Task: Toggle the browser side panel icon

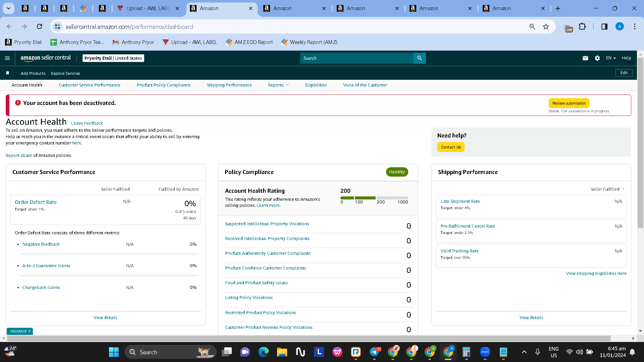Action: coord(604,26)
